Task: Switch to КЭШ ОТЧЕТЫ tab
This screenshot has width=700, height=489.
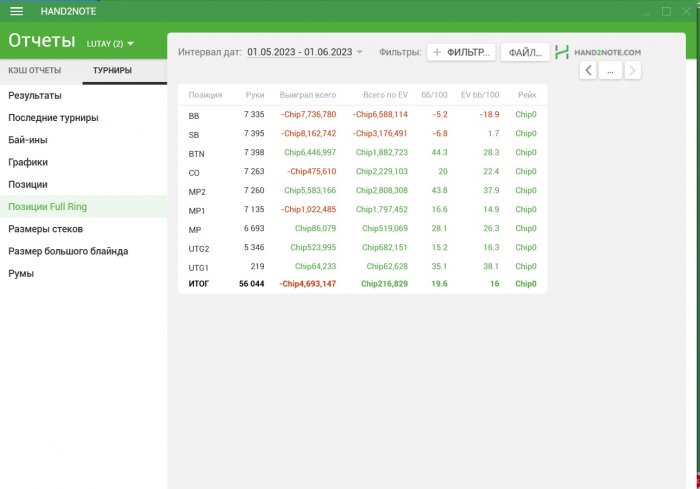Action: (x=35, y=71)
